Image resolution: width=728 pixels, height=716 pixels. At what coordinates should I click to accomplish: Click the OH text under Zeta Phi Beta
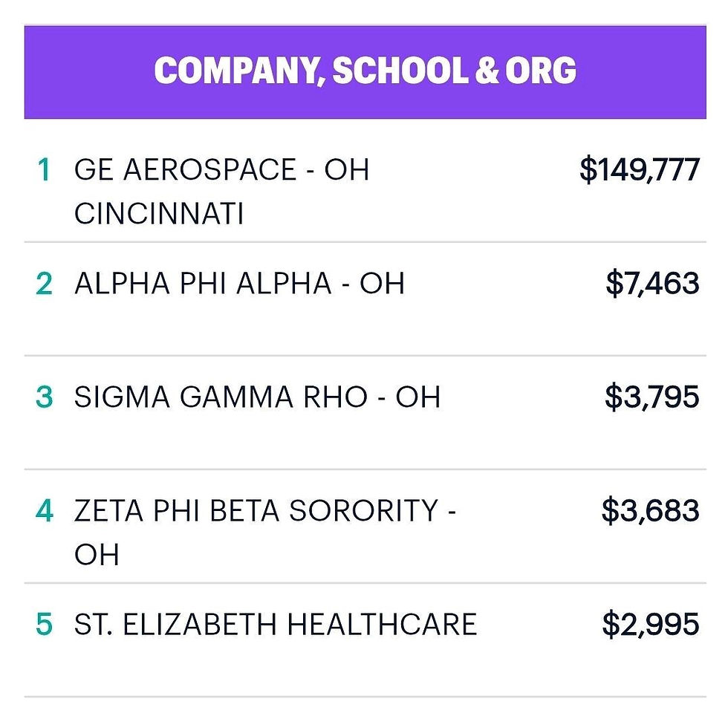click(97, 554)
